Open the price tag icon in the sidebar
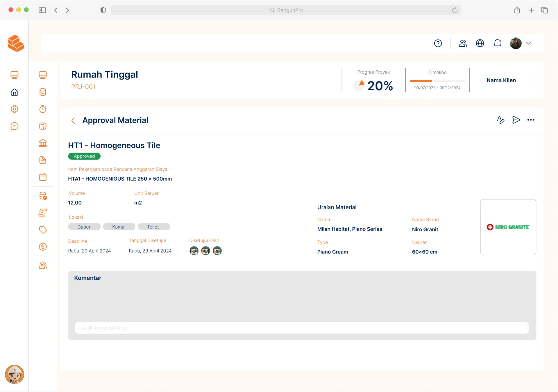This screenshot has width=558, height=392. (43, 230)
